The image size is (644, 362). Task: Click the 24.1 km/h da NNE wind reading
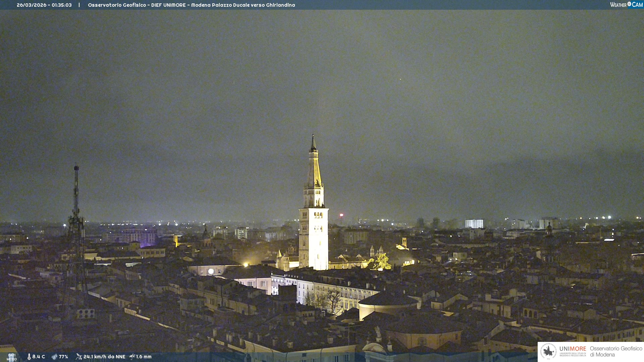click(x=104, y=357)
